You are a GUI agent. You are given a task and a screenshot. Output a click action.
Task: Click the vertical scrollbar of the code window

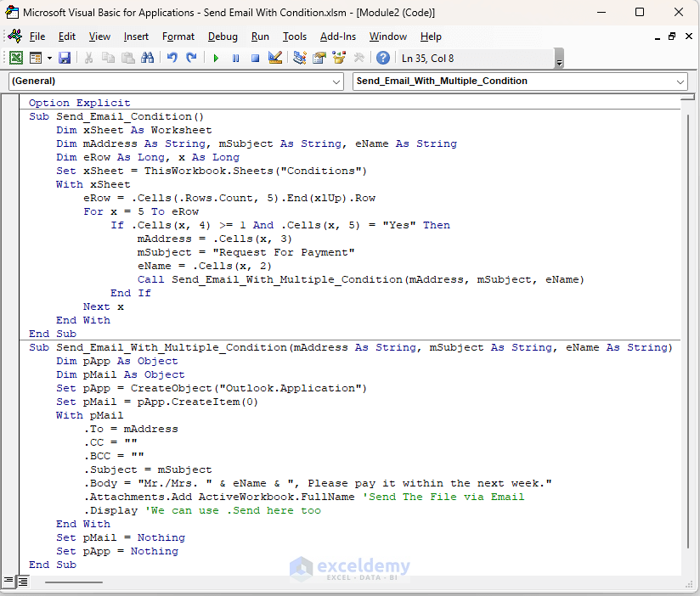(x=688, y=331)
